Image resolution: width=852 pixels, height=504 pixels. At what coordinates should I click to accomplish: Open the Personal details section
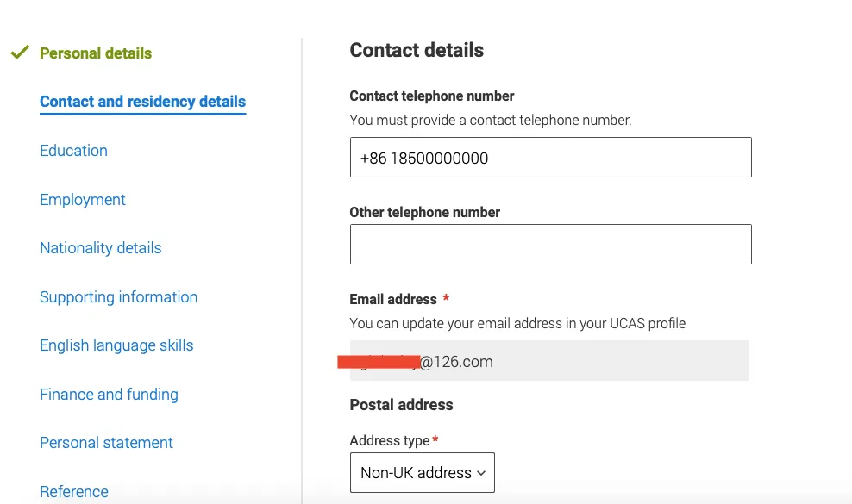click(96, 53)
